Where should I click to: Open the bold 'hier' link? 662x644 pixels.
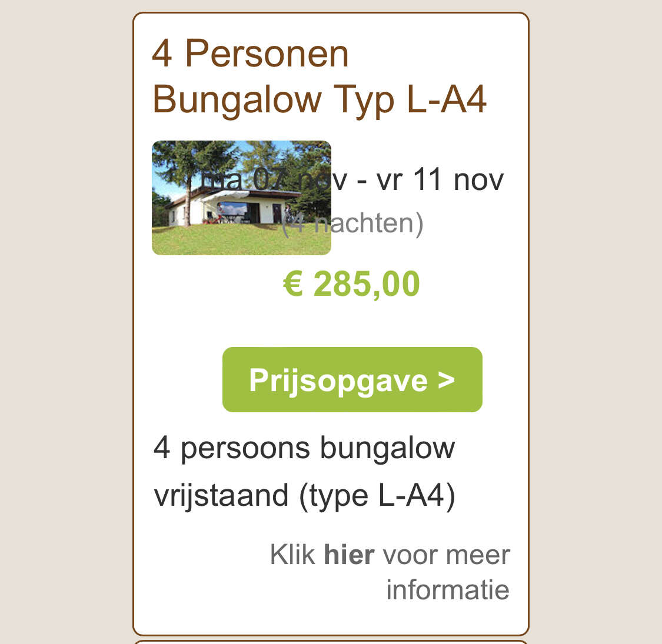pos(349,555)
